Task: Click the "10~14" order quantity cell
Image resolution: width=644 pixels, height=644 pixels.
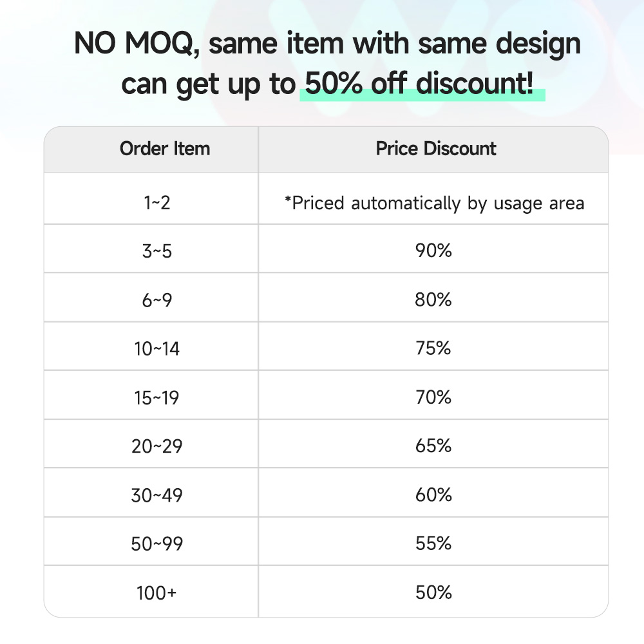Action: 156,349
